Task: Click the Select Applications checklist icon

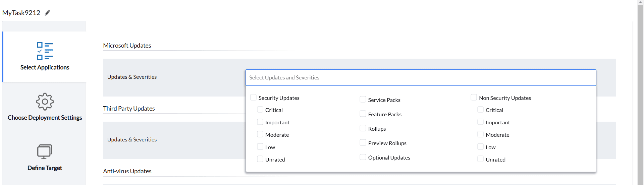Action: [x=45, y=51]
